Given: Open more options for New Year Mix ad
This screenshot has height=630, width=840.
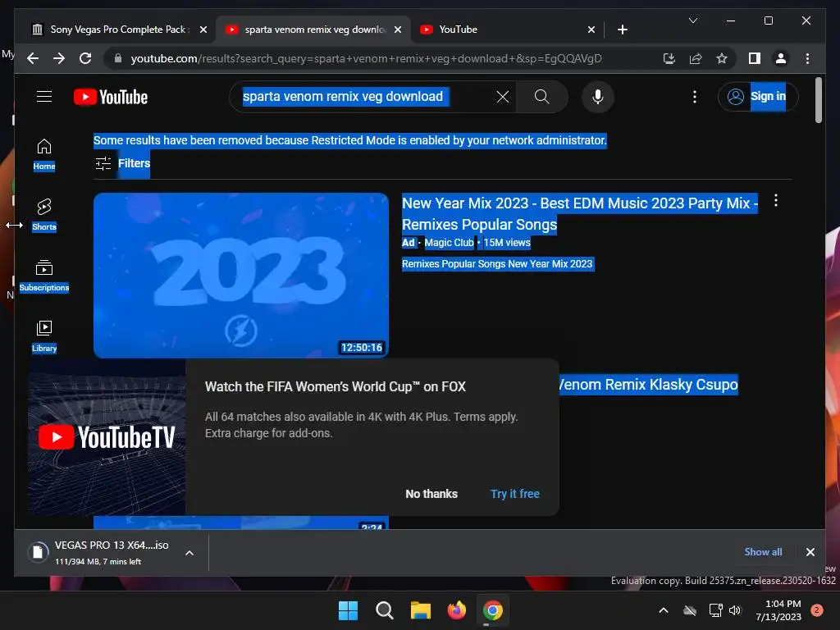Looking at the screenshot, I should tap(776, 201).
